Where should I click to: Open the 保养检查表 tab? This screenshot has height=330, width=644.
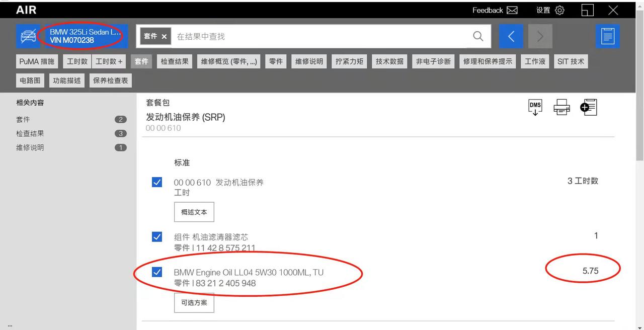pos(111,80)
